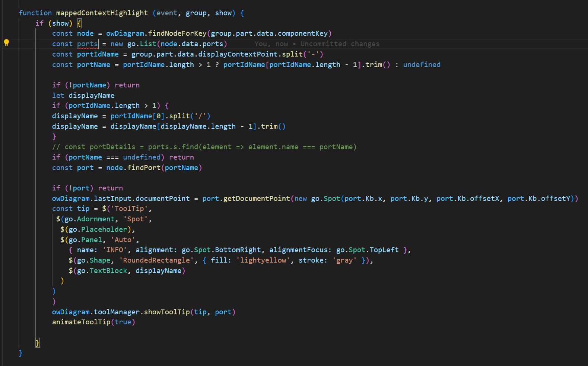Image resolution: width=588 pixels, height=366 pixels.
Task: Click the 'if (!port) return' line
Action: 88,188
